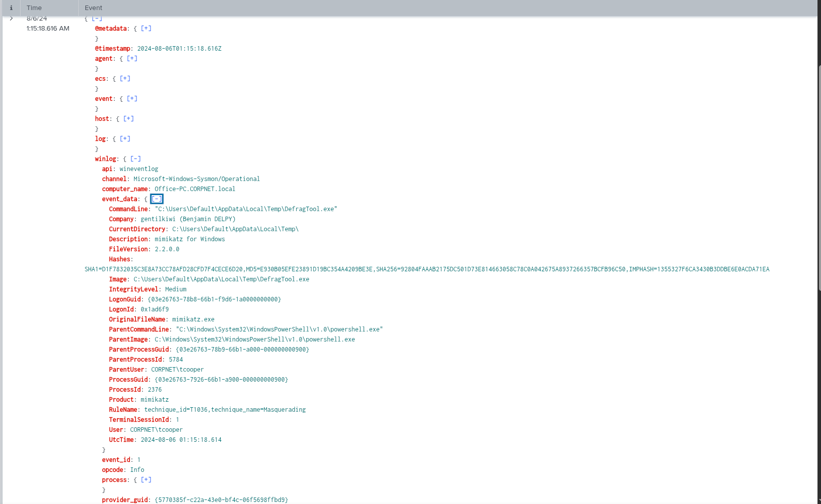The height and width of the screenshot is (504, 821).
Task: Click the vertical scrollbar
Action: tap(819, 178)
